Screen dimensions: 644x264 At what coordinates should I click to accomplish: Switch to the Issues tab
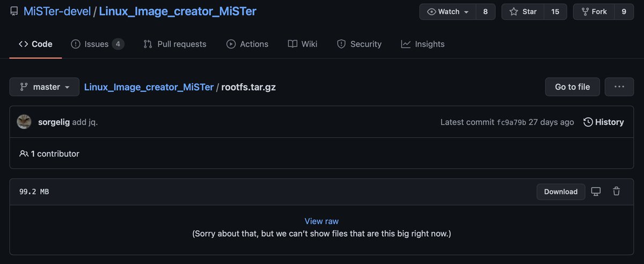click(98, 44)
